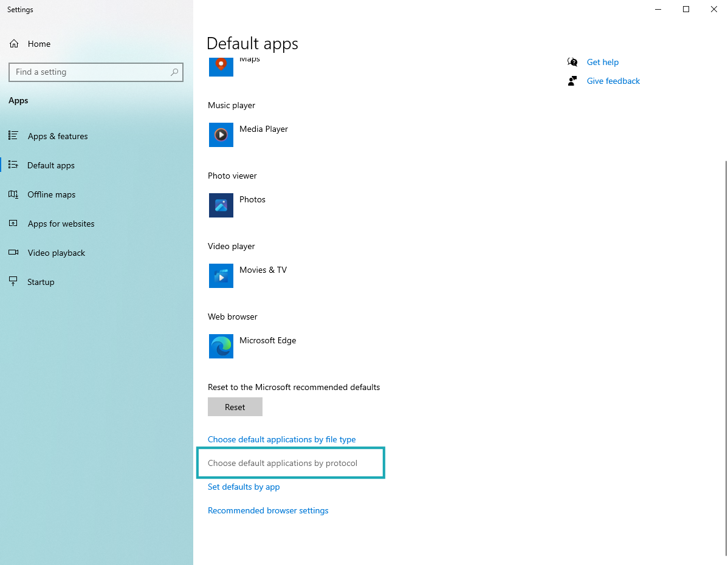Open Recommended browser settings link

(268, 510)
